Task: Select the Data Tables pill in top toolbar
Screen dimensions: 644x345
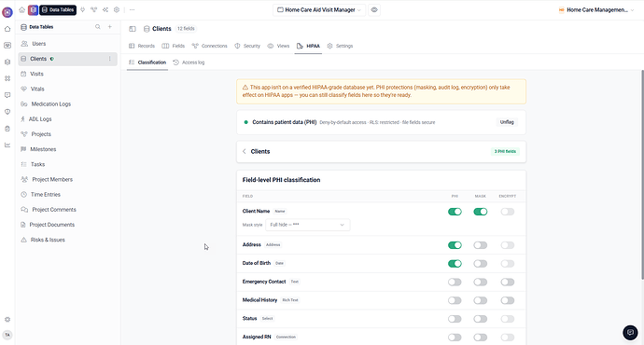Action: [x=58, y=10]
